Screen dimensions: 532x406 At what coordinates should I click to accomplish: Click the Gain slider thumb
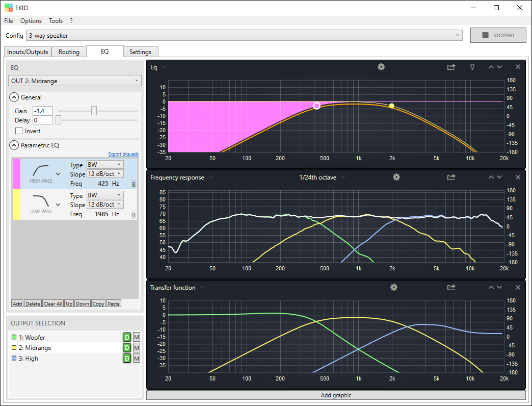coord(94,111)
